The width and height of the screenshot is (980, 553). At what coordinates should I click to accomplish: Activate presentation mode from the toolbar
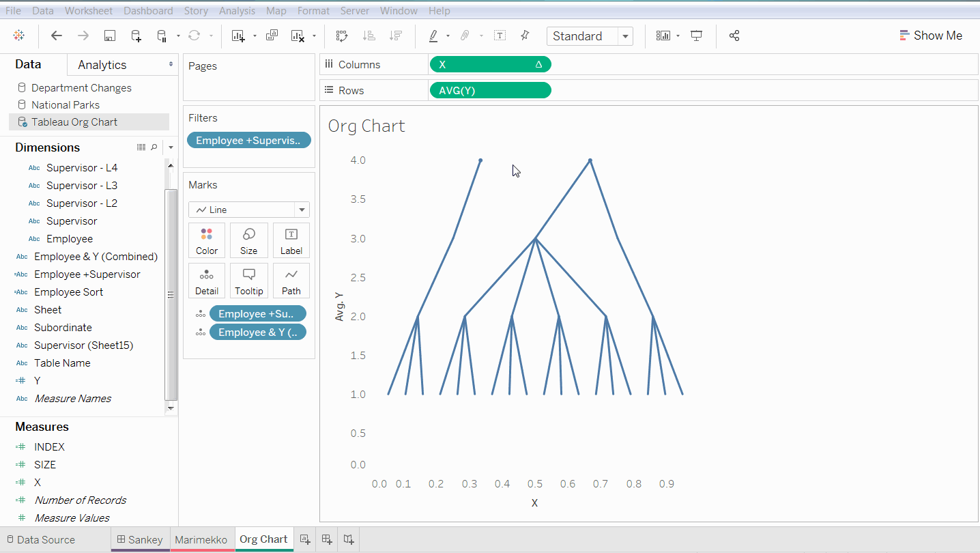pos(696,35)
